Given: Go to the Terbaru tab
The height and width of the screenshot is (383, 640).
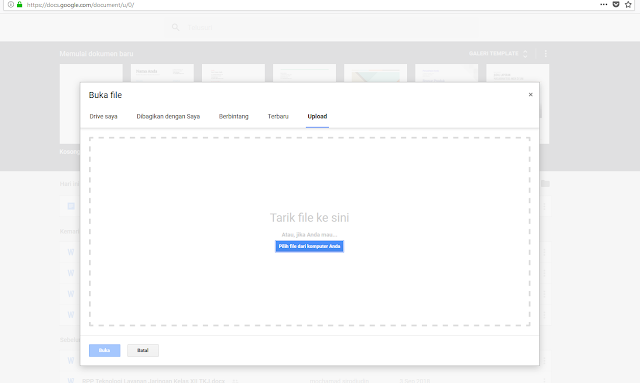Looking at the screenshot, I should click(x=278, y=116).
